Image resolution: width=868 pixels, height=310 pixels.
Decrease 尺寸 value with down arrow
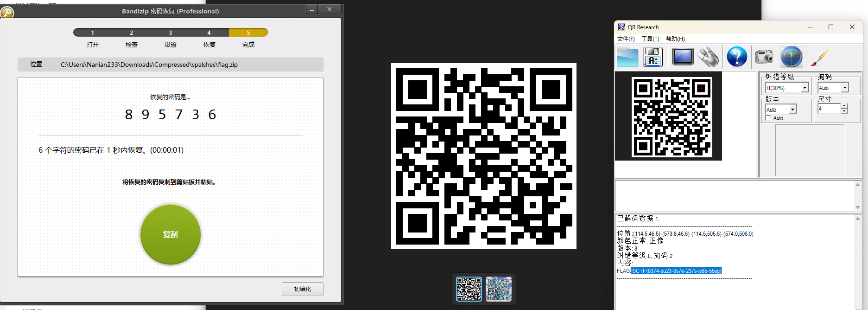844,111
